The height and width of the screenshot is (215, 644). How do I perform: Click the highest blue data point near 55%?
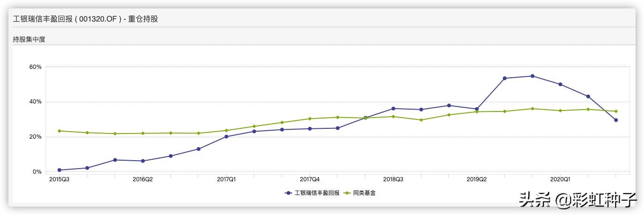532,76
